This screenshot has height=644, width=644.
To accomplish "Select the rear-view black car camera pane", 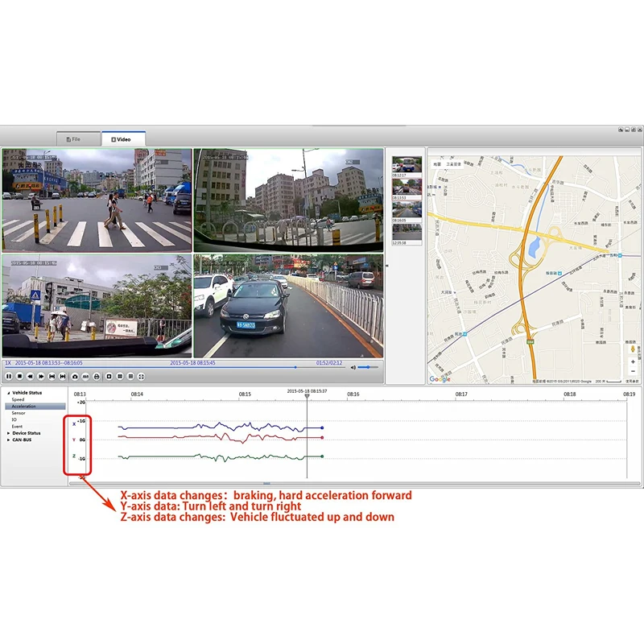I will [288, 306].
